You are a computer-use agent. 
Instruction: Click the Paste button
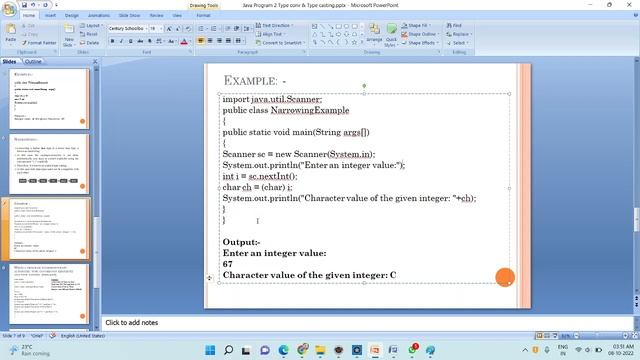click(11, 33)
